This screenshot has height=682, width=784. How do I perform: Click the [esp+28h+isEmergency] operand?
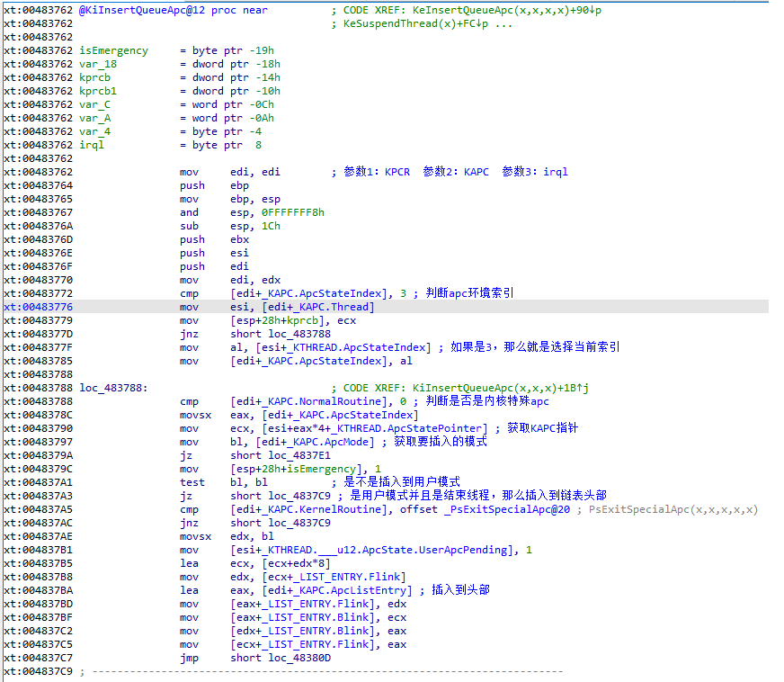click(x=297, y=470)
